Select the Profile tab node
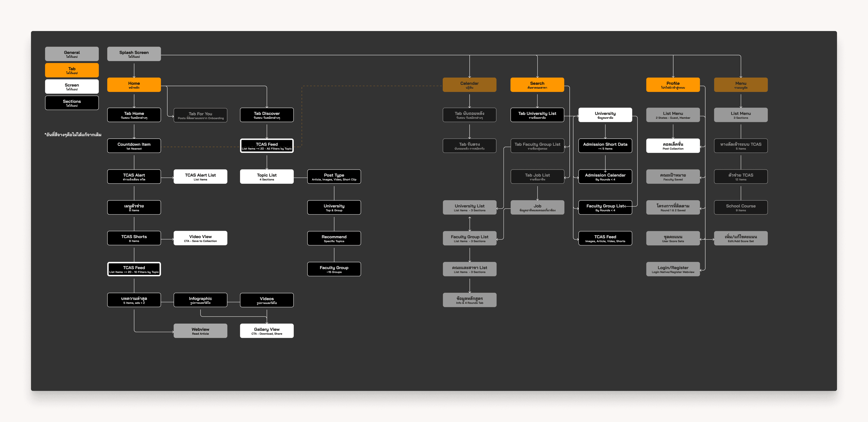The width and height of the screenshot is (868, 422). point(673,85)
